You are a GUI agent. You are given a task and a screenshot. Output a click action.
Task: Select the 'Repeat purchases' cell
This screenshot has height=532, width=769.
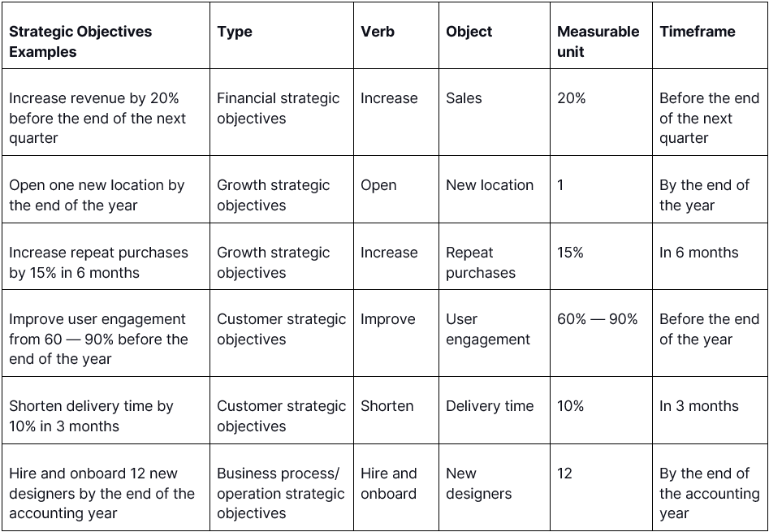point(495,257)
